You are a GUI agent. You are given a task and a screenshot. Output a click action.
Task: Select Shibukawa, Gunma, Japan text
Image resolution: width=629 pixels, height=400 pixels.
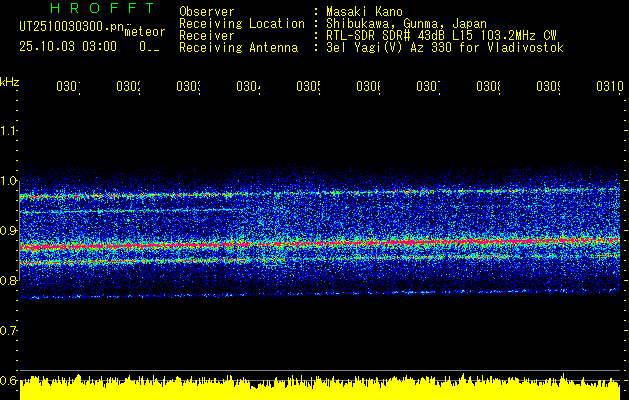tap(406, 24)
